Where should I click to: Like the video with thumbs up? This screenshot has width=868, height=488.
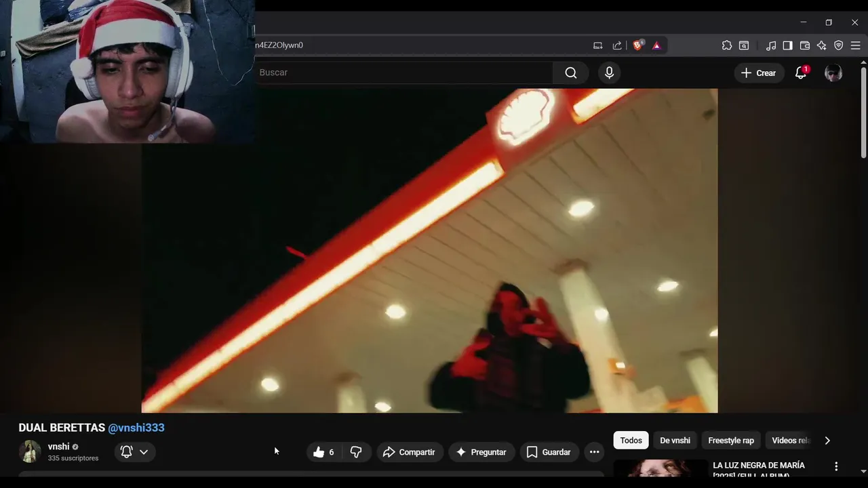pos(324,452)
